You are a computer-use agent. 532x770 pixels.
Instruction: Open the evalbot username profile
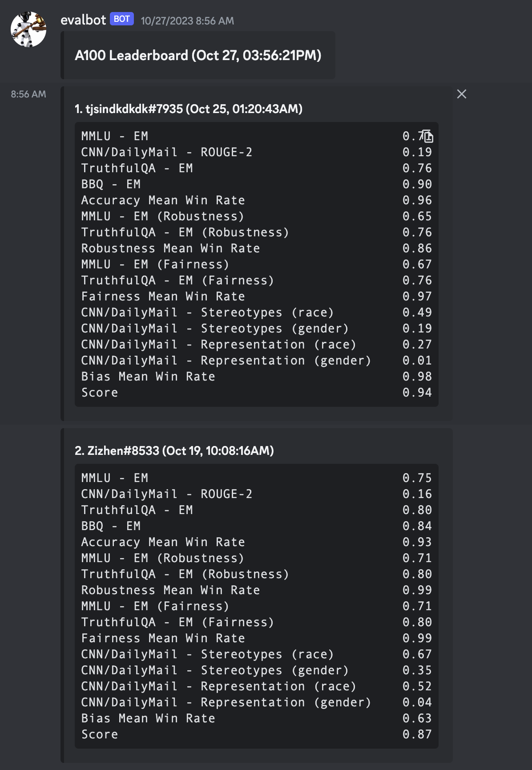click(x=83, y=20)
